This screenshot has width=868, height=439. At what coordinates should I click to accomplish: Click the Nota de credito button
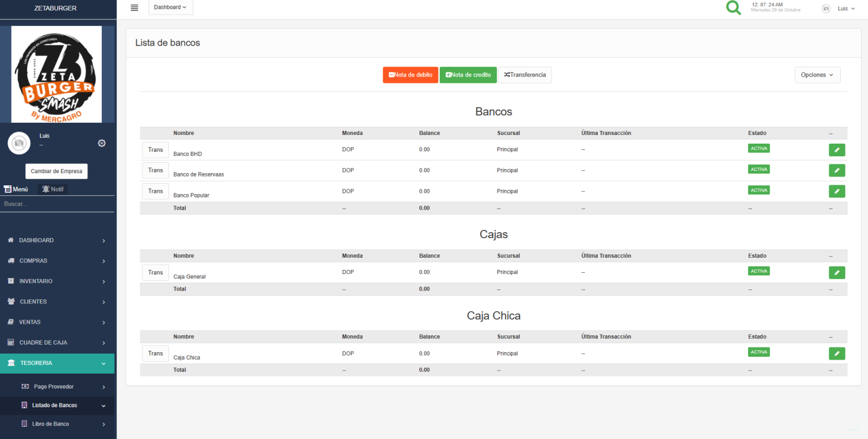point(468,75)
